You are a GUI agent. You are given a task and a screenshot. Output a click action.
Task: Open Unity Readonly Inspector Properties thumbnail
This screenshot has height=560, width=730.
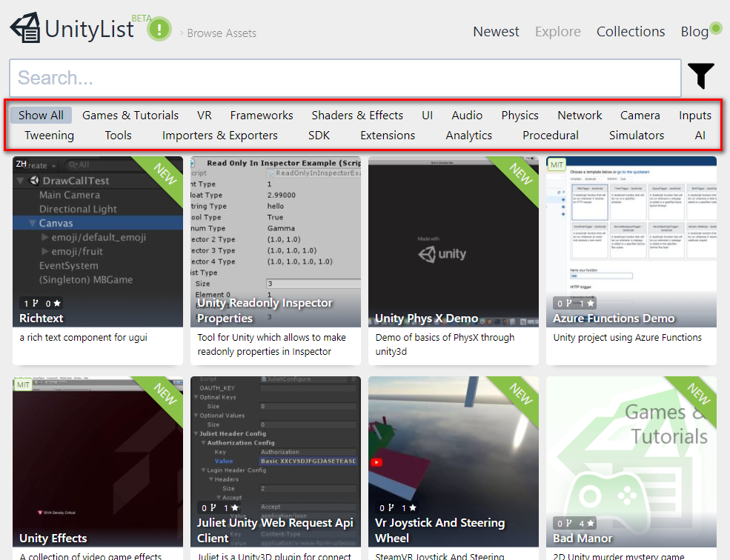276,241
